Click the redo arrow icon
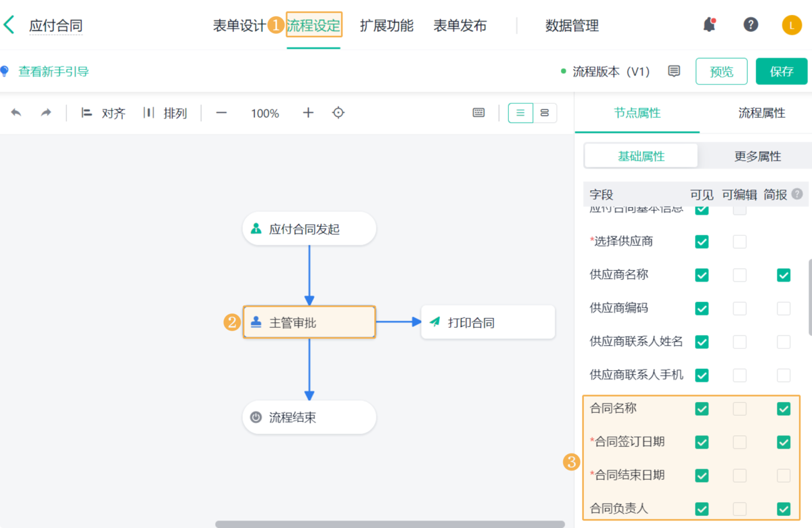Viewport: 812px width, 528px height. (46, 113)
